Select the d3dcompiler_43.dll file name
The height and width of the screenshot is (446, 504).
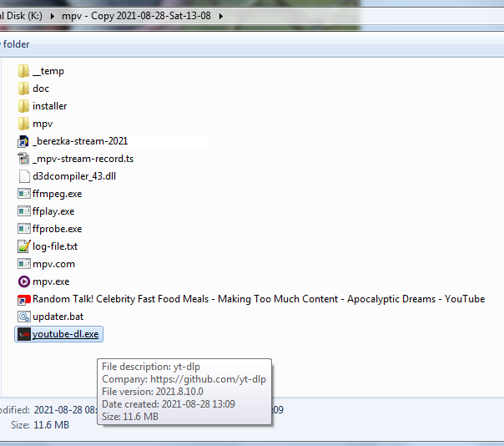pyautogui.click(x=74, y=176)
